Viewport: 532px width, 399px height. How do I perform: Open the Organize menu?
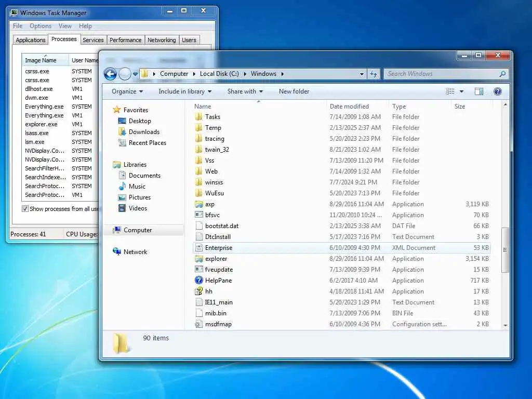[127, 91]
